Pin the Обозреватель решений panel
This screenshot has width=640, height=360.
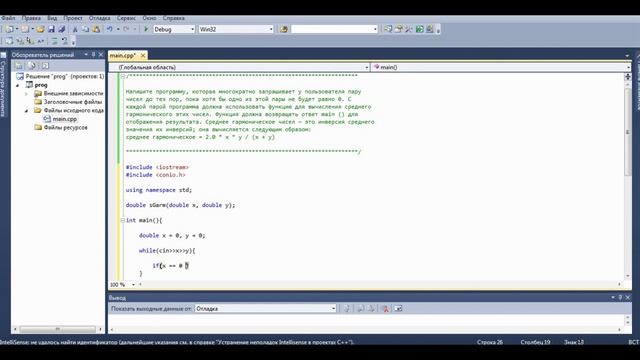point(93,55)
